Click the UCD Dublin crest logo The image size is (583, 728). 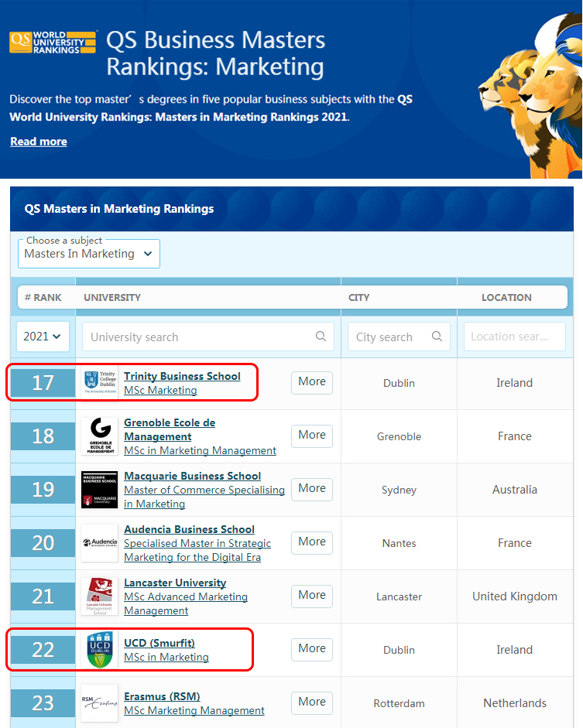[100, 650]
